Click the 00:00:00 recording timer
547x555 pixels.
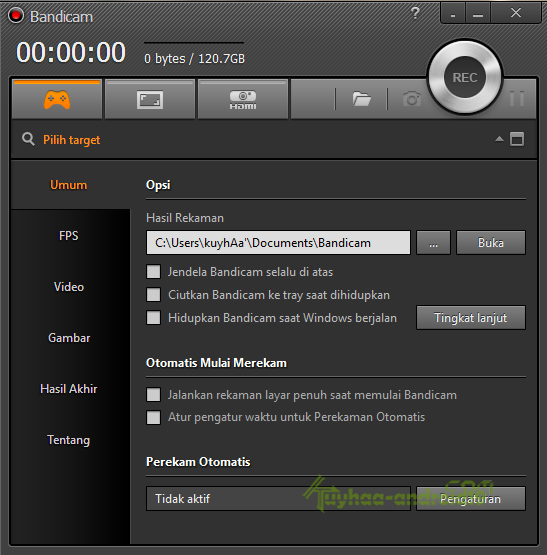tap(71, 52)
